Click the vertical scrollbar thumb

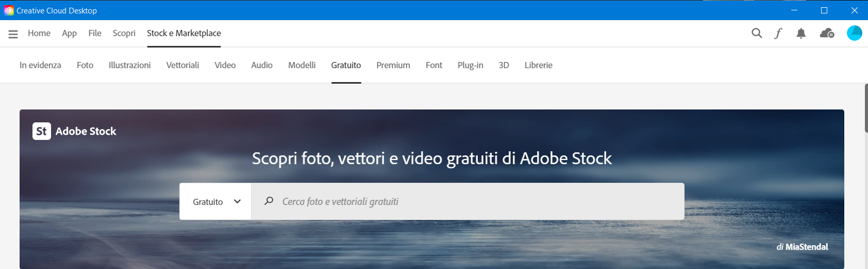[866, 107]
